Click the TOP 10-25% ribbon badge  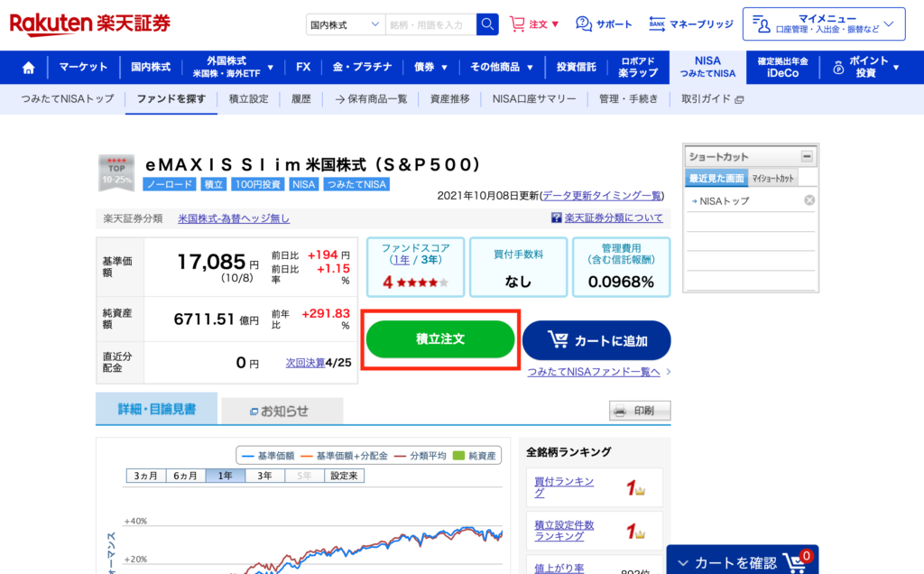point(116,172)
